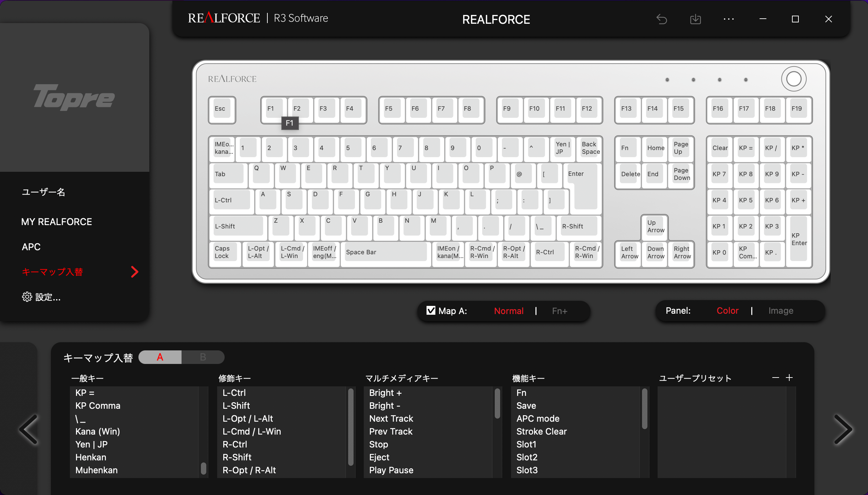Go to next panel with right arrow
The image size is (868, 495).
[x=843, y=429]
